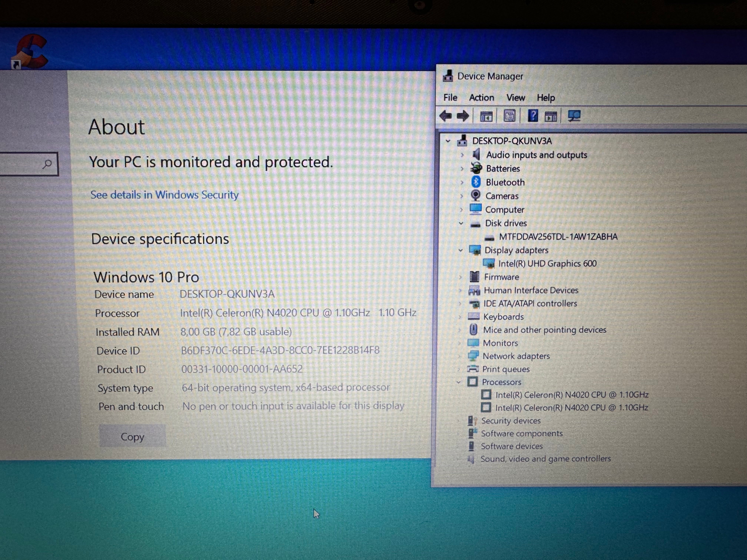Open the File menu in Device Manager
The width and height of the screenshot is (747, 560).
[x=450, y=98]
